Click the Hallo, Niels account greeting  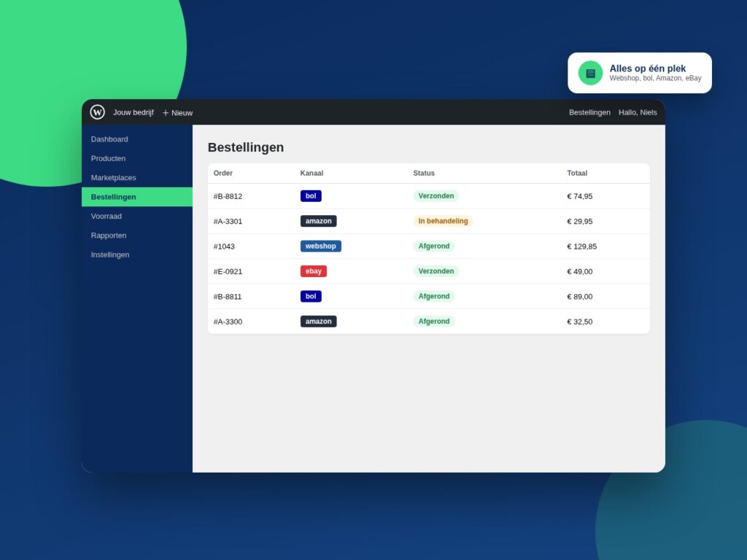pos(638,112)
